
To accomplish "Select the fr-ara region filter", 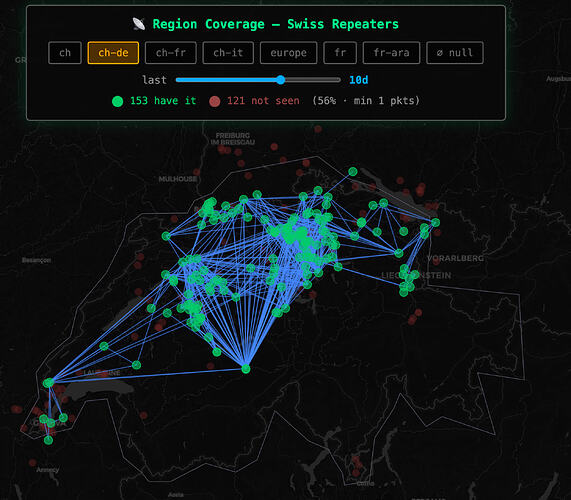I will click(391, 53).
